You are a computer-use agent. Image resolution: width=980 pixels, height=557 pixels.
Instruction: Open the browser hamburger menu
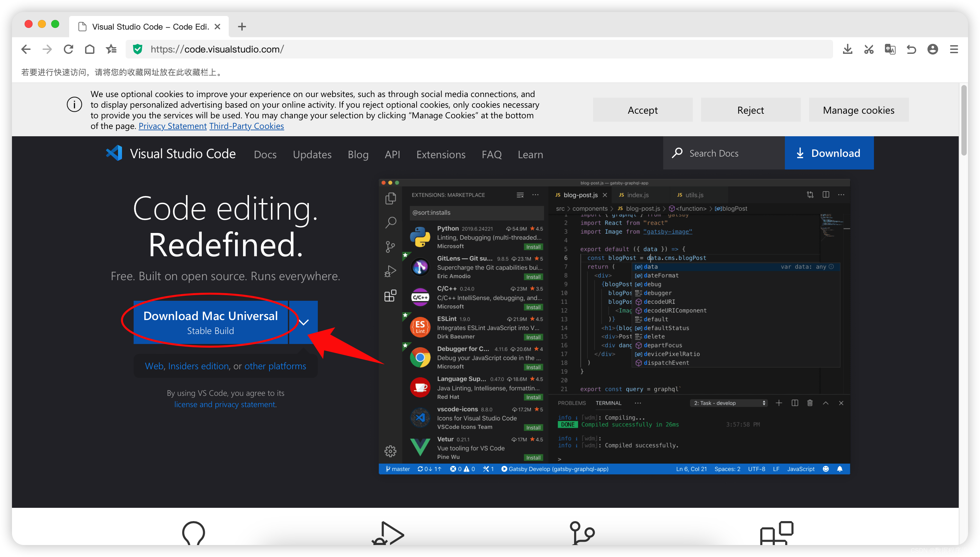pyautogui.click(x=954, y=49)
